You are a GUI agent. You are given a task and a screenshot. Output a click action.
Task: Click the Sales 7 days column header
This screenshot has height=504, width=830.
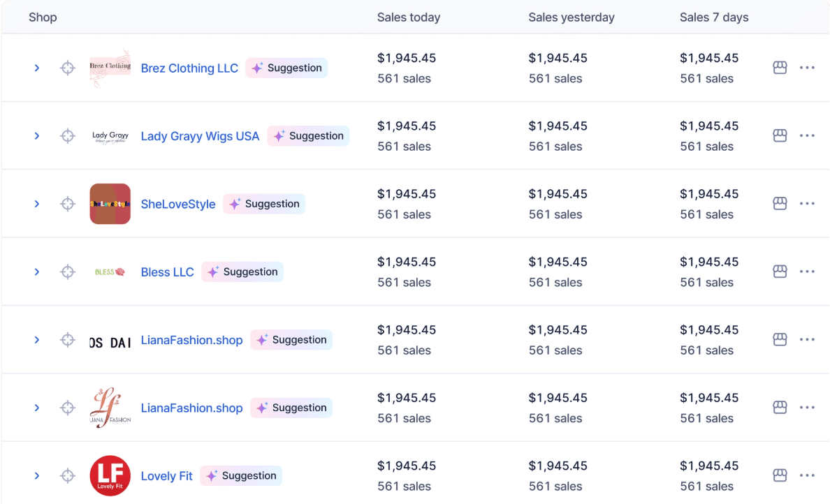click(714, 17)
